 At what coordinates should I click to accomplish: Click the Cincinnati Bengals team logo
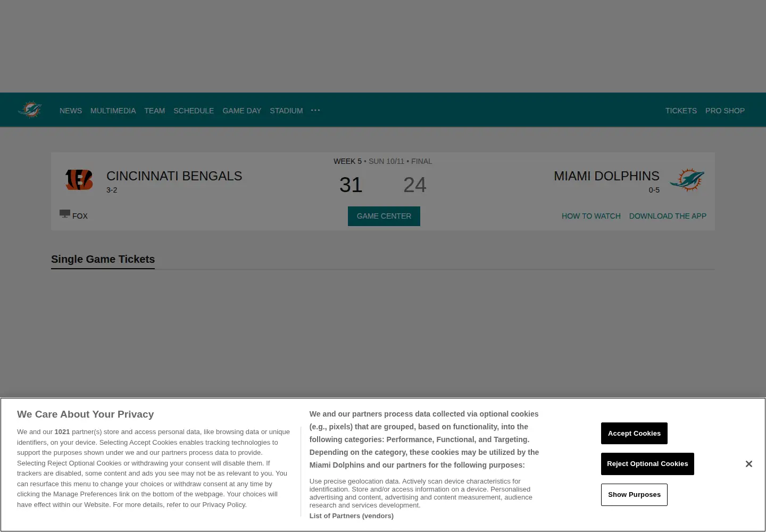coord(79,180)
